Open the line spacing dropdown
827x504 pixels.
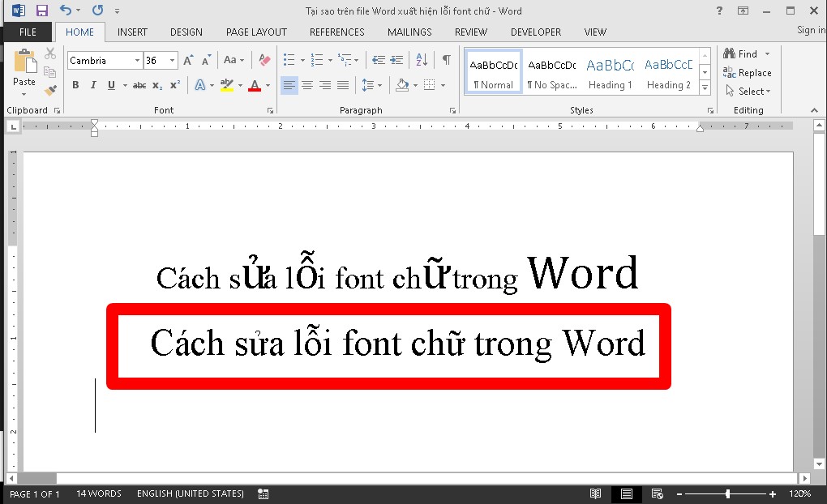[372, 85]
